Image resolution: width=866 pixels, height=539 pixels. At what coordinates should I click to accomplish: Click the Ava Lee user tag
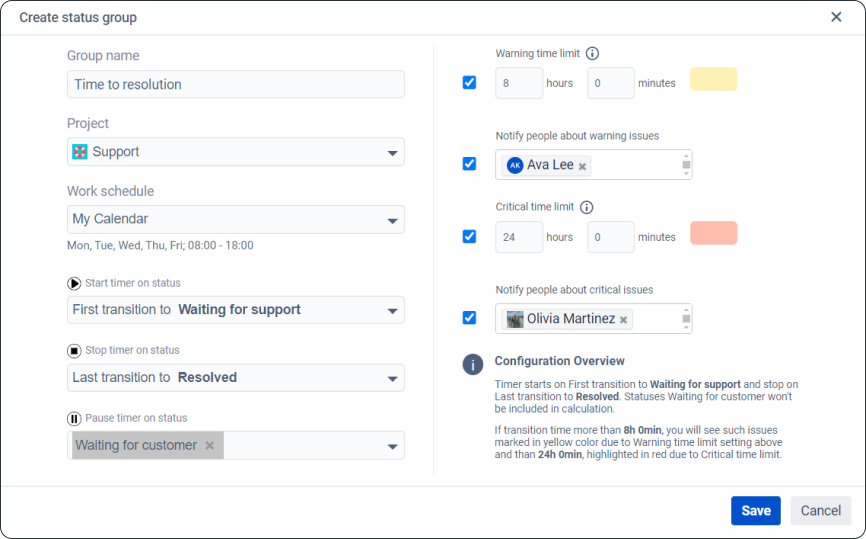(x=546, y=165)
